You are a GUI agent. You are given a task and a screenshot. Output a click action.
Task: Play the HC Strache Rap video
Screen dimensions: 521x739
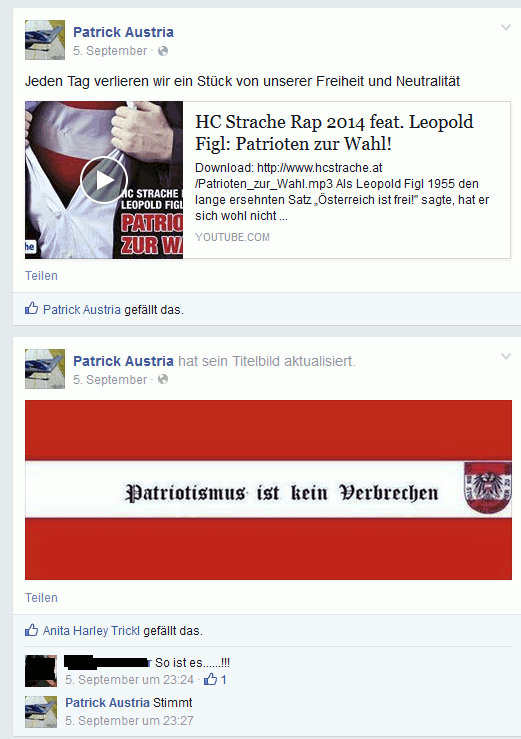tap(104, 181)
